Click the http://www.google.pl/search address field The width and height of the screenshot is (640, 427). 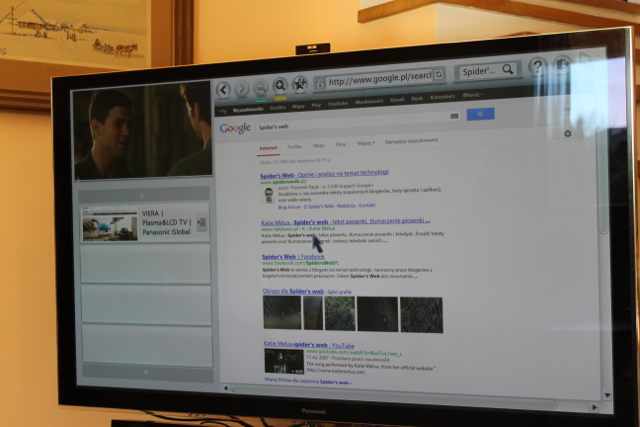click(380, 78)
